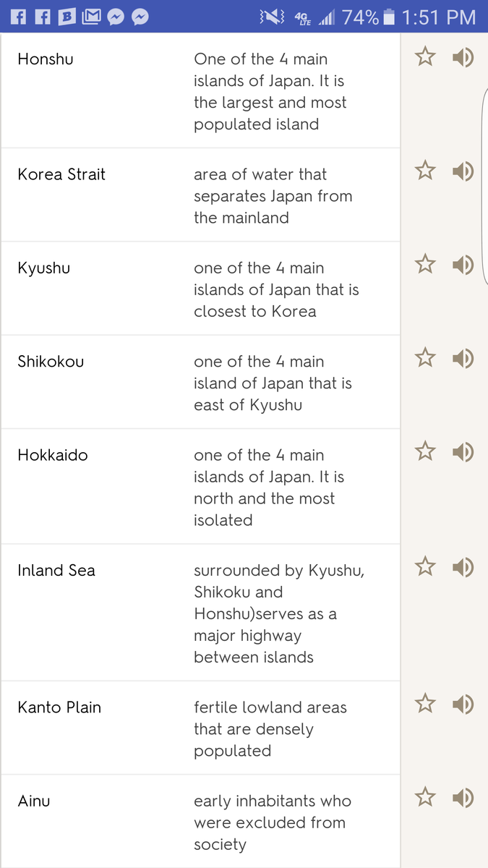Star the Shikokou term

[426, 358]
